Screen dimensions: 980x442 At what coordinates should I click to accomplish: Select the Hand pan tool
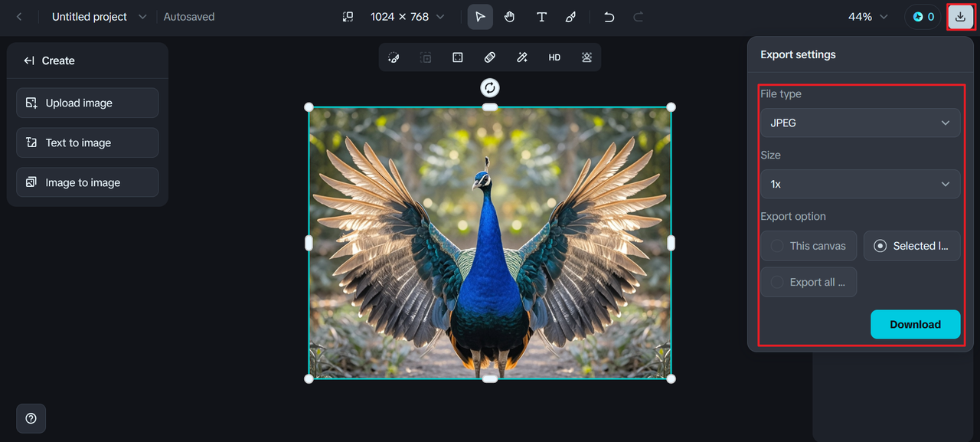pyautogui.click(x=510, y=17)
